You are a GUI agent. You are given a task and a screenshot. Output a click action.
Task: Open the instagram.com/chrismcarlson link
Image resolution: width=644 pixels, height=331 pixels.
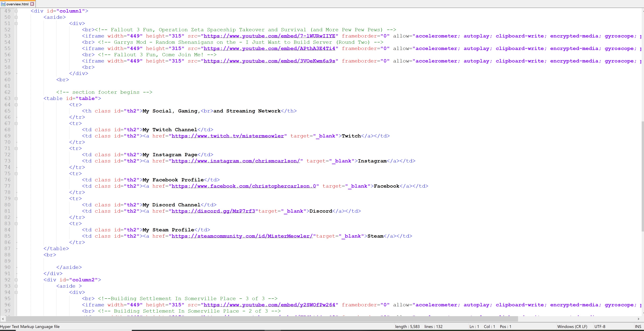click(x=236, y=161)
